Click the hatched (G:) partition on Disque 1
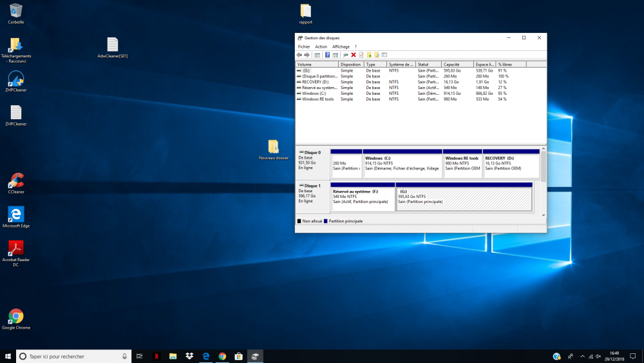 click(464, 199)
